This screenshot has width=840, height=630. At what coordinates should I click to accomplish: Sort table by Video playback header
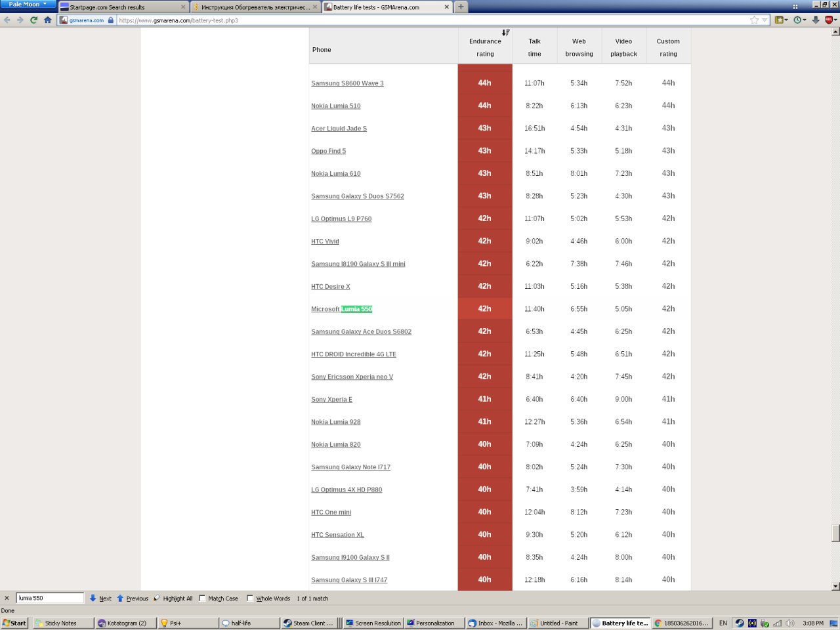point(623,47)
